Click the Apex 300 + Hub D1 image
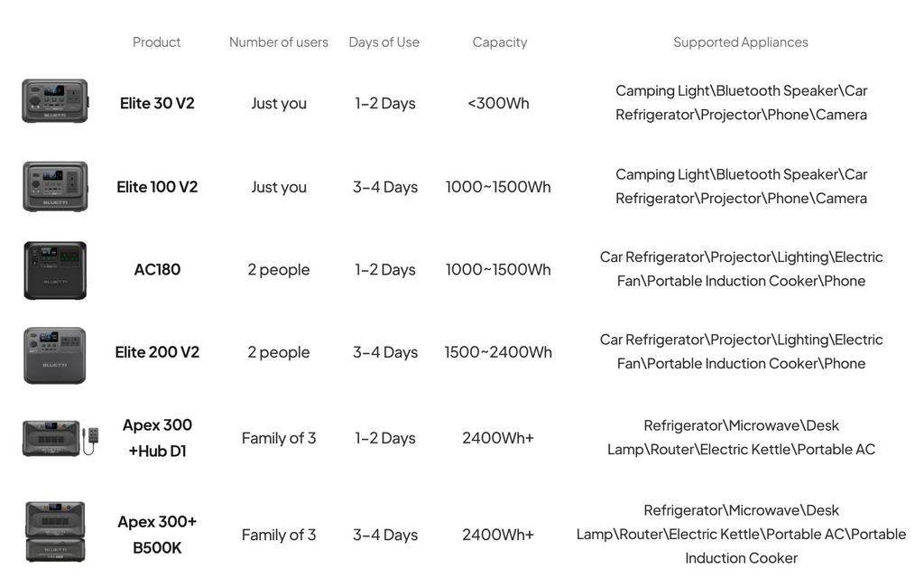Screen dimensions: 924x587 (61, 438)
